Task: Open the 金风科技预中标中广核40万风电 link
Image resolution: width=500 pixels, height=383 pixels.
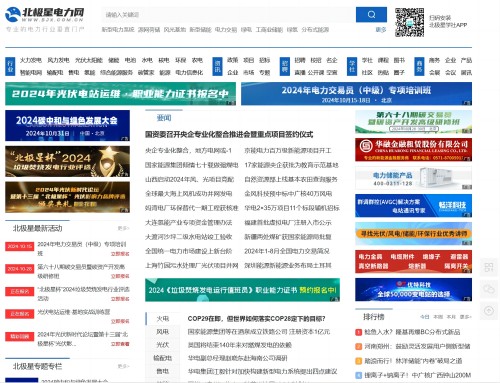Action: coord(288,194)
